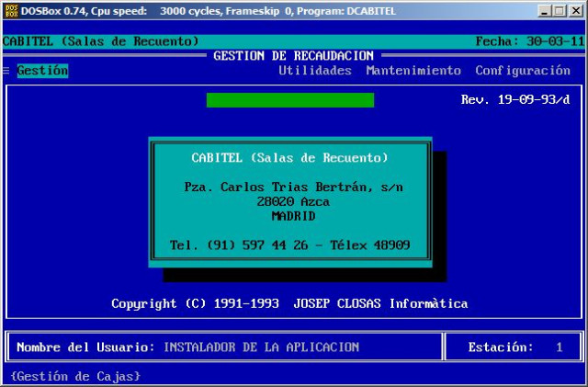The width and height of the screenshot is (588, 387).
Task: Click the Copyright JOSEP CLOSAS Informàtica line
Action: (289, 303)
